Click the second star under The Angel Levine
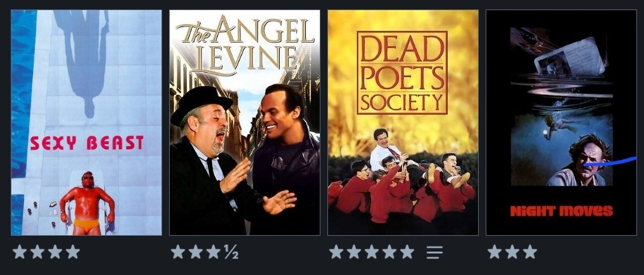 tap(196, 252)
